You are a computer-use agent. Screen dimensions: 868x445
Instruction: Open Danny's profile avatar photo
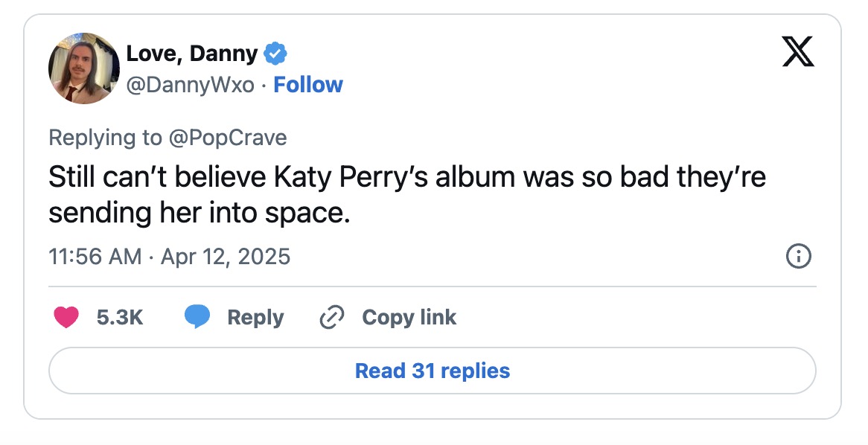tap(84, 68)
